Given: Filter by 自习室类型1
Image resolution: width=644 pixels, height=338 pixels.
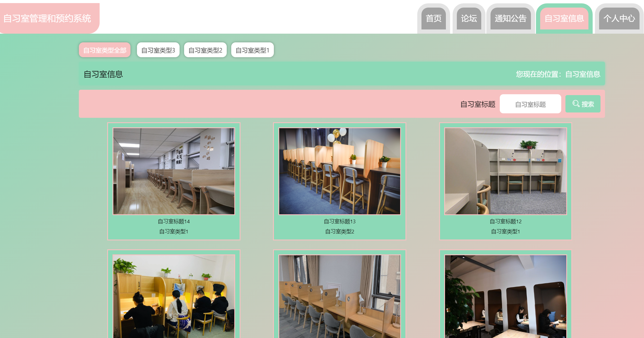Looking at the screenshot, I should (252, 50).
